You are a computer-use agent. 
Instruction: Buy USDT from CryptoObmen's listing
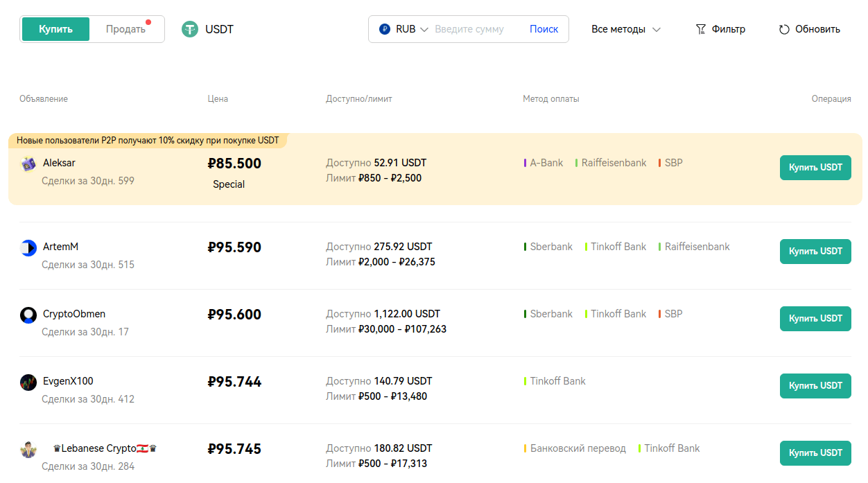[815, 319]
